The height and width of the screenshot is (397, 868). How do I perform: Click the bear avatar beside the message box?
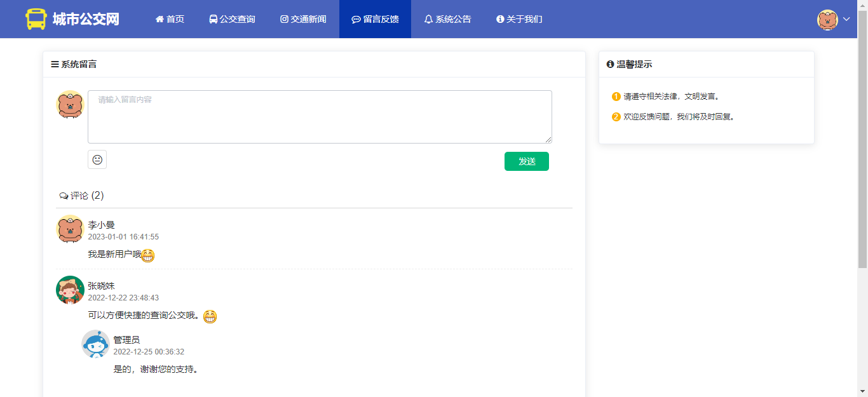(x=70, y=105)
